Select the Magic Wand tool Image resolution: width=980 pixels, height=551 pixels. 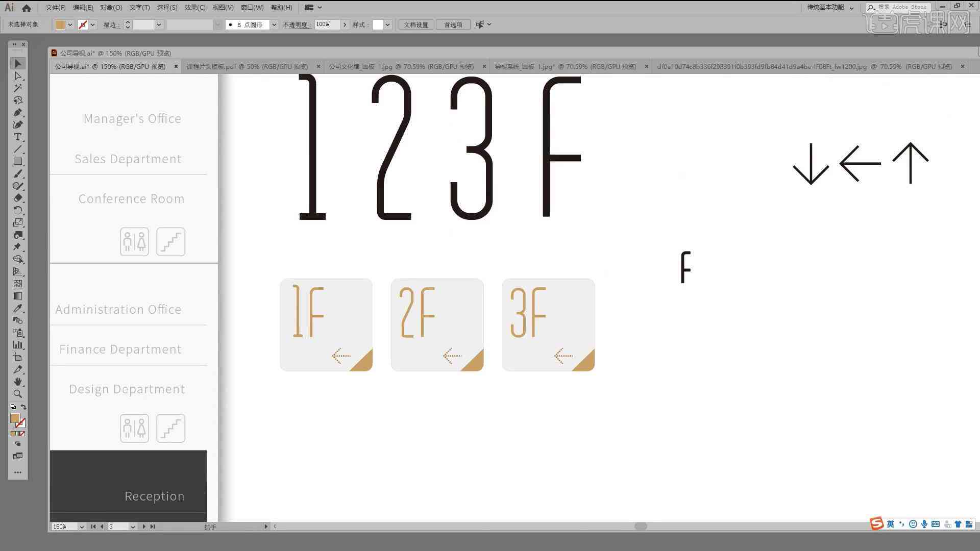coord(18,88)
